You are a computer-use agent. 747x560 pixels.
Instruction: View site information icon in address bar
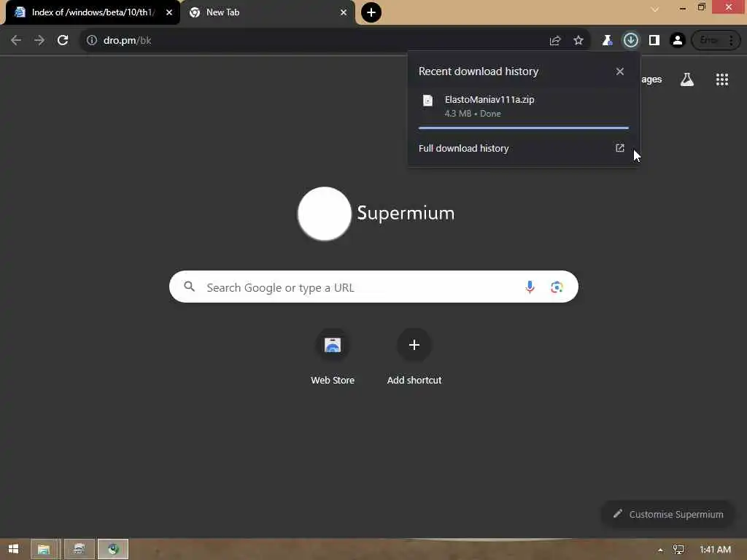[92, 41]
